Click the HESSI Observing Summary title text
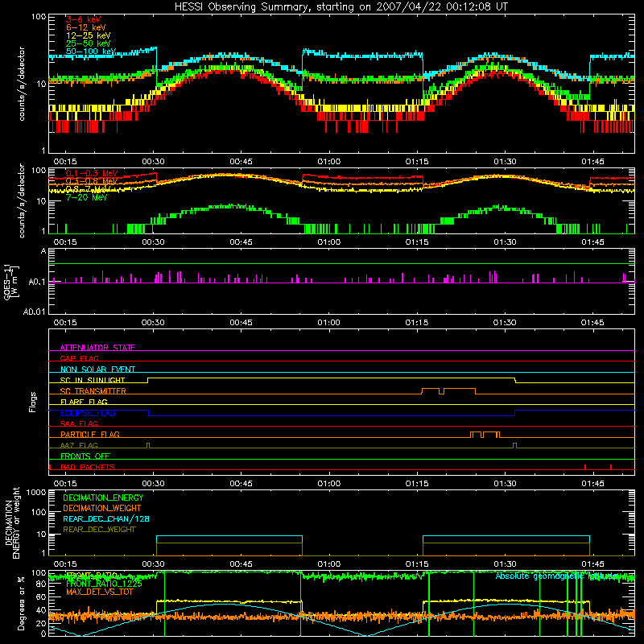This screenshot has height=644, width=644. point(341,7)
